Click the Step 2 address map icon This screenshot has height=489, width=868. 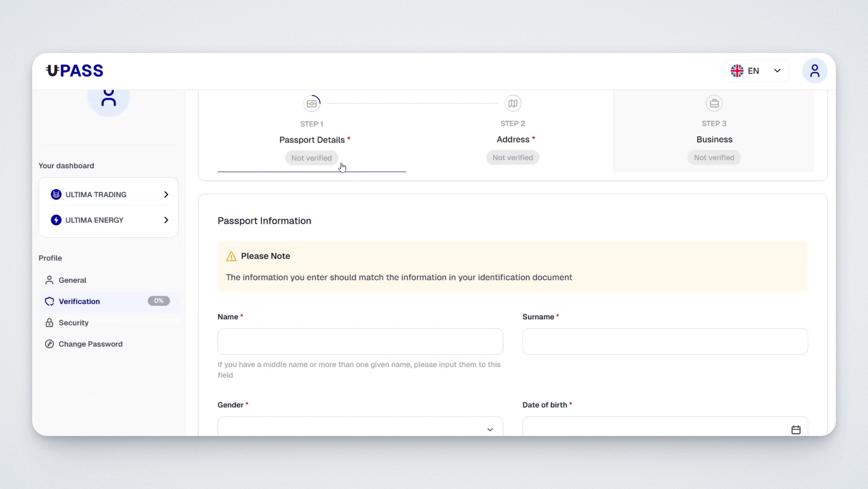512,103
